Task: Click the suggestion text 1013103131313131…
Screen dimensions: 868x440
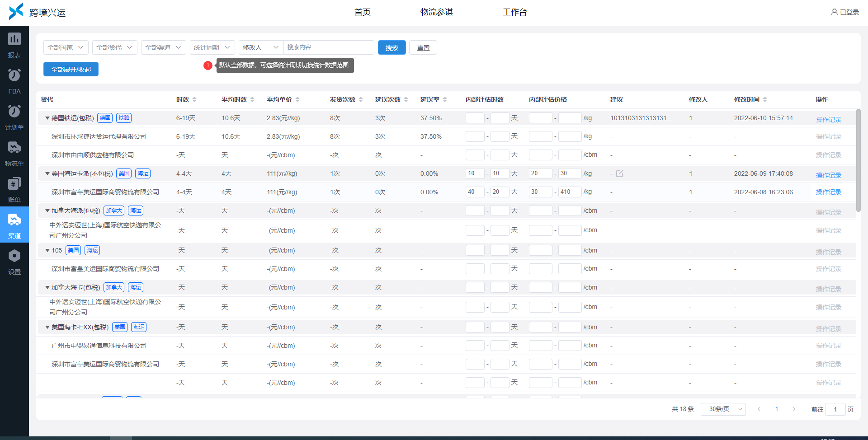Action: tap(641, 118)
